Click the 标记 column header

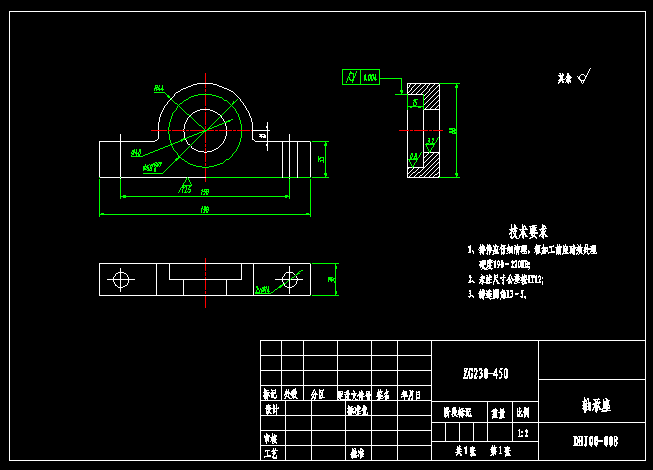tap(269, 394)
